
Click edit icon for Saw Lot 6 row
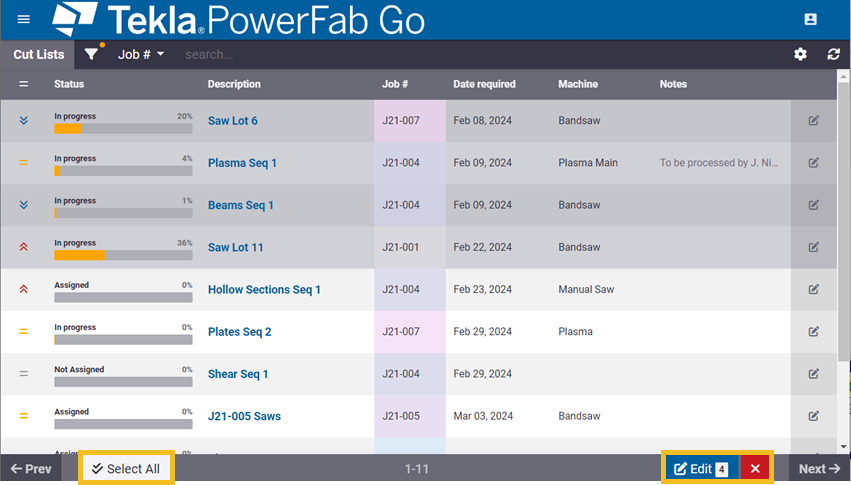[813, 121]
